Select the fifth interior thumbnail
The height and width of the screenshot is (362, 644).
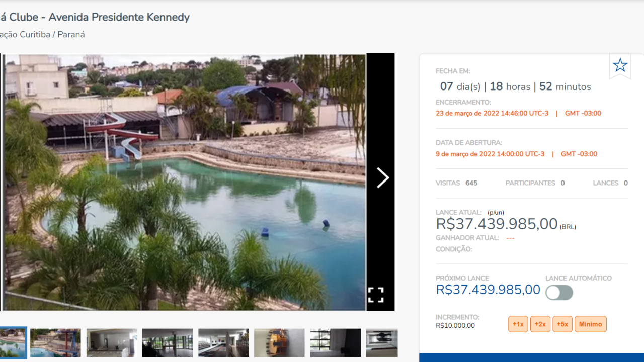pyautogui.click(x=223, y=343)
